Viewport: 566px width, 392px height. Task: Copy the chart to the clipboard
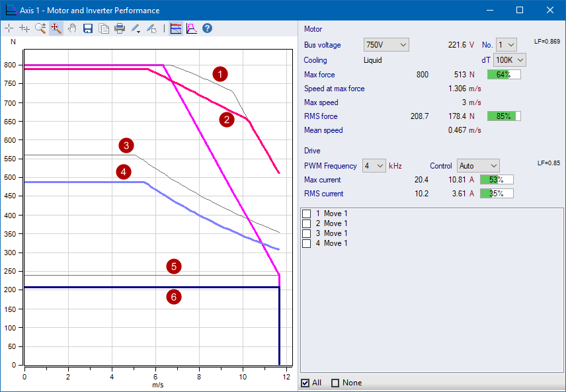[104, 28]
